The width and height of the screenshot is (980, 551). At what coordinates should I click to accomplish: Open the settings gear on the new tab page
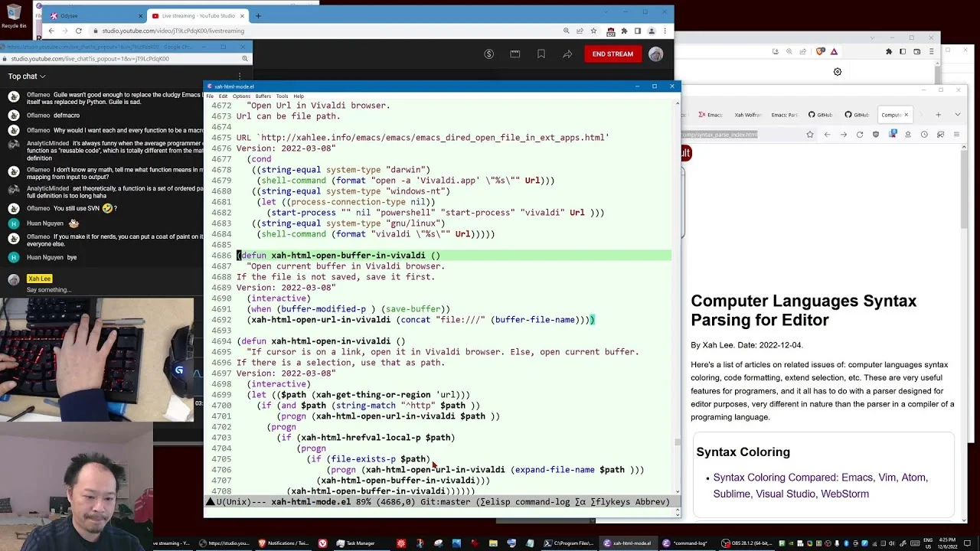coord(838,72)
